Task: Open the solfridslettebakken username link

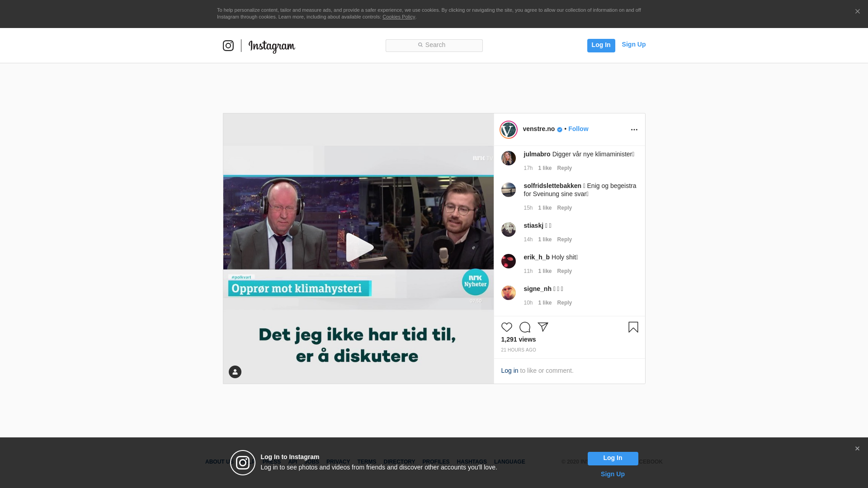Action: pyautogui.click(x=552, y=186)
